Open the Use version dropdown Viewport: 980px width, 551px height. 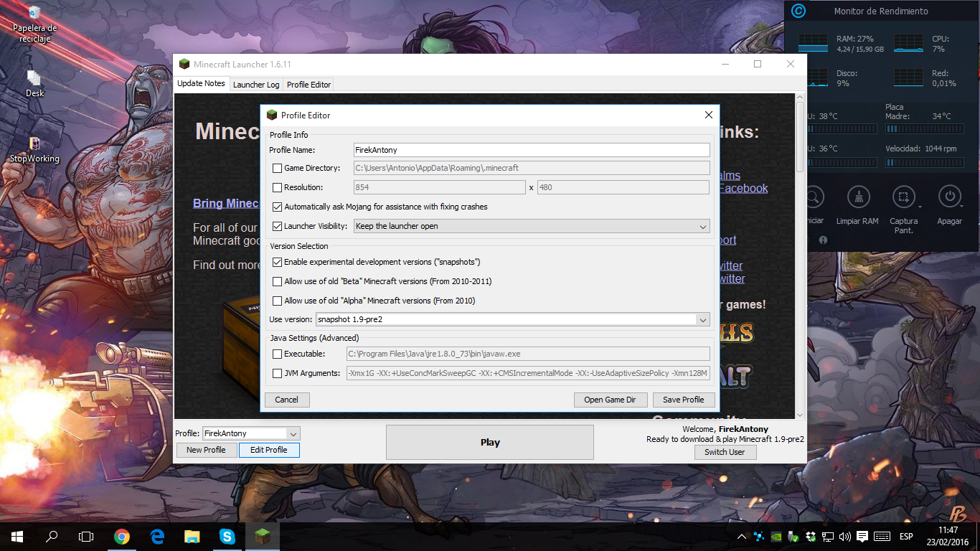pyautogui.click(x=703, y=320)
